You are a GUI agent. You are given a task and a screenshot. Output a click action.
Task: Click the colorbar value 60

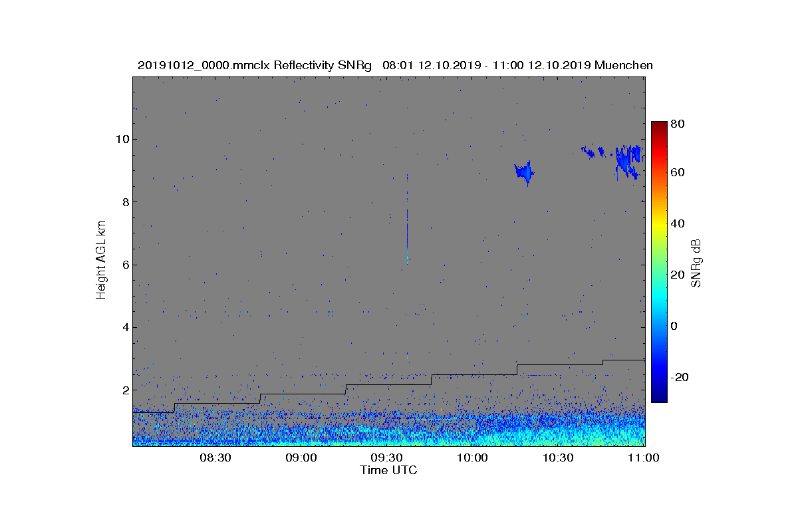pyautogui.click(x=678, y=173)
